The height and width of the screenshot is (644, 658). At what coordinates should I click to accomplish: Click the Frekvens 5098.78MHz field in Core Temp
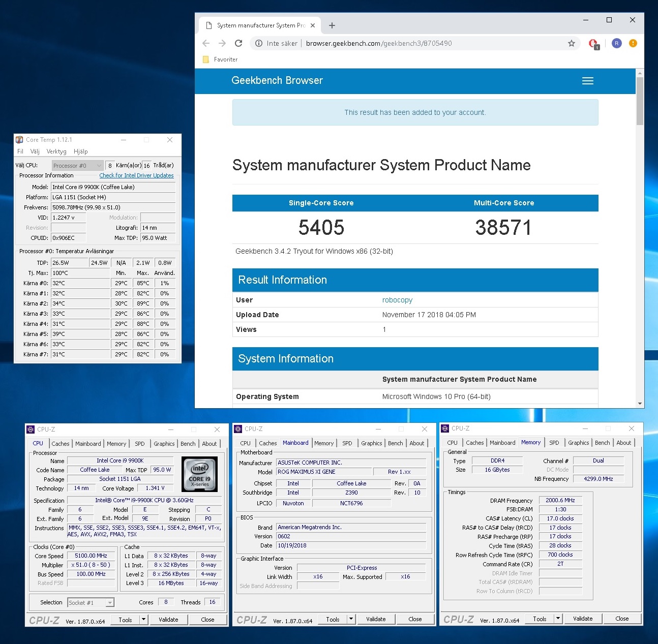tap(113, 207)
